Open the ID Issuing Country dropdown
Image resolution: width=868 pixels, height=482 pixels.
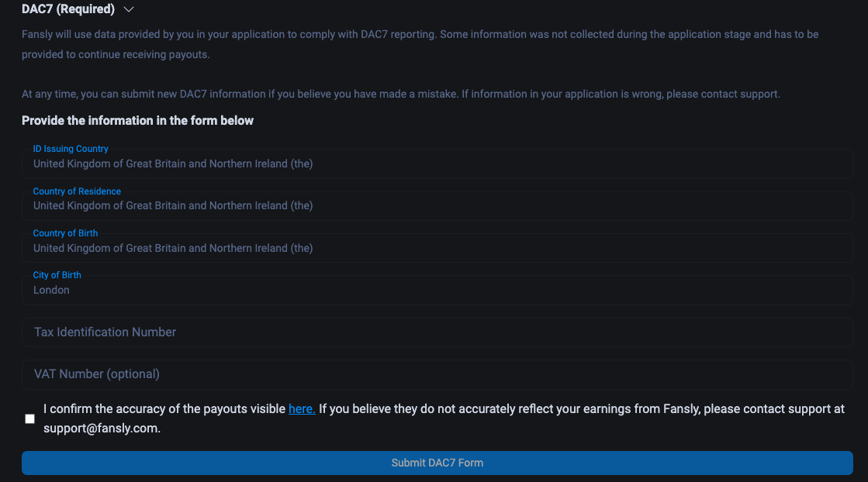coord(437,164)
